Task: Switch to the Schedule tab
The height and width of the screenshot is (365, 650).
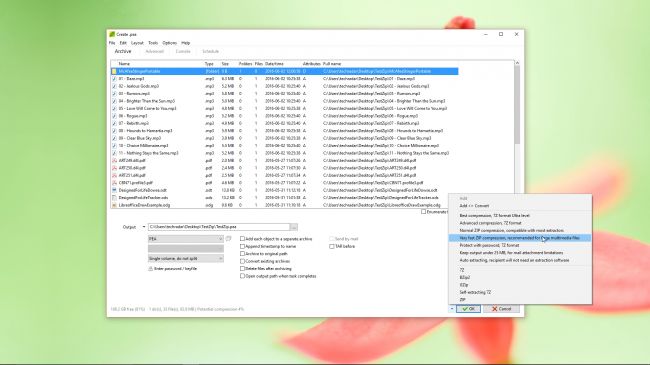Action: click(x=210, y=51)
